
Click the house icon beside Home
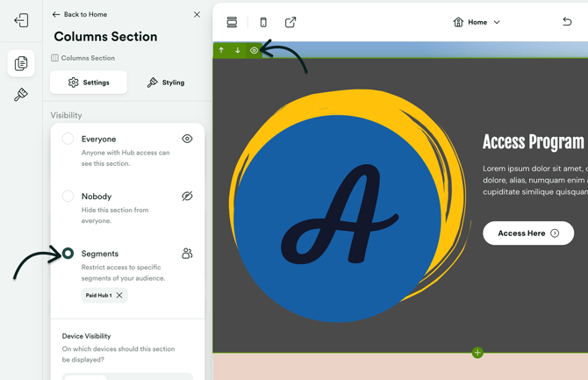(458, 22)
